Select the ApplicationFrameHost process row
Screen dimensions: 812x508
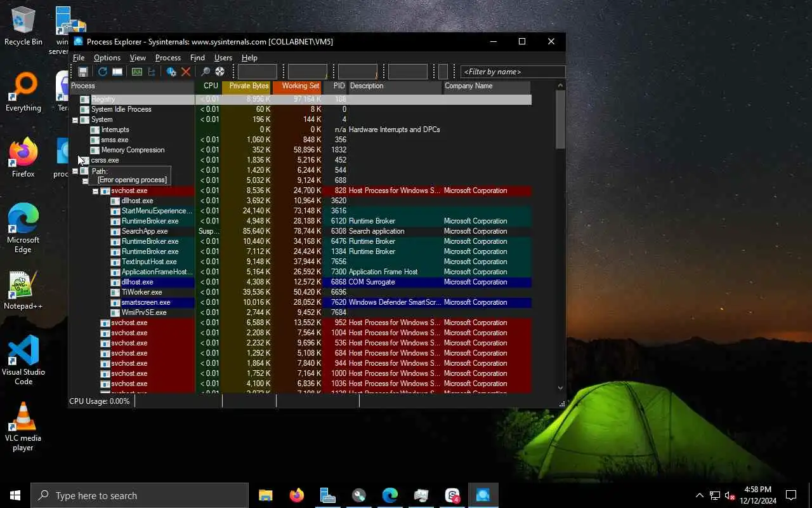[x=300, y=272]
